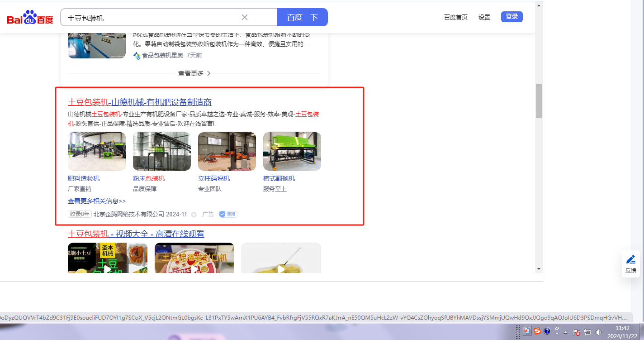The image size is (644, 340).
Task: Open the 设置 menu
Action: pos(484,17)
